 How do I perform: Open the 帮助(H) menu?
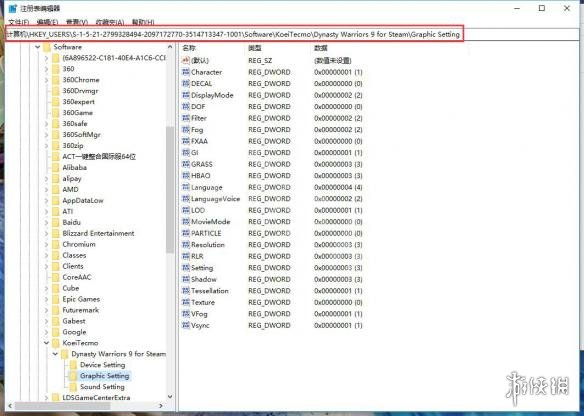point(143,22)
